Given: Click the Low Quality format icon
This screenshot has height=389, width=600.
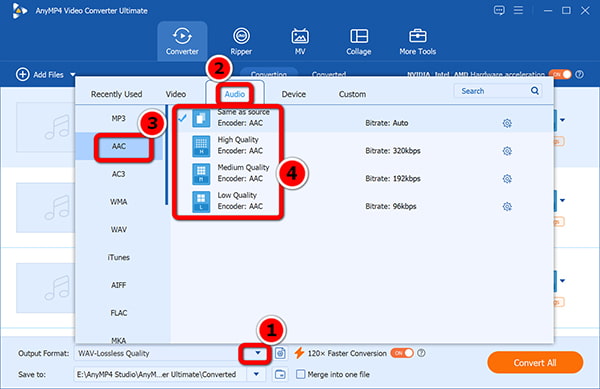Looking at the screenshot, I should pyautogui.click(x=201, y=202).
